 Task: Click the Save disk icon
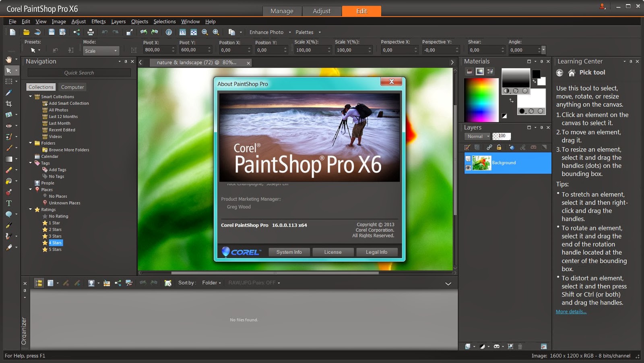tap(52, 32)
